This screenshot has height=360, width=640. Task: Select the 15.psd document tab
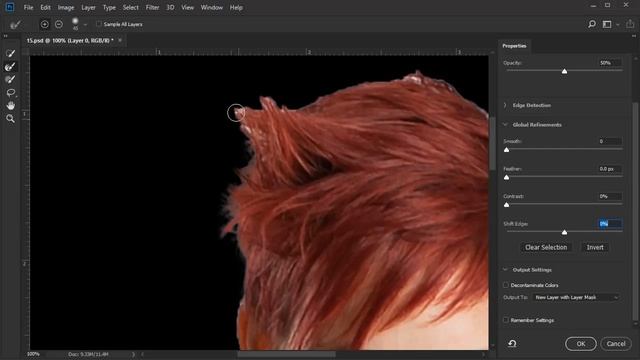point(70,40)
